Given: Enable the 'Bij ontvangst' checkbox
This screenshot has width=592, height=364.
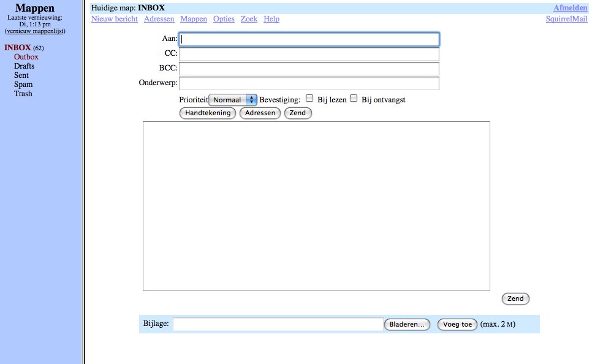Looking at the screenshot, I should (x=354, y=98).
